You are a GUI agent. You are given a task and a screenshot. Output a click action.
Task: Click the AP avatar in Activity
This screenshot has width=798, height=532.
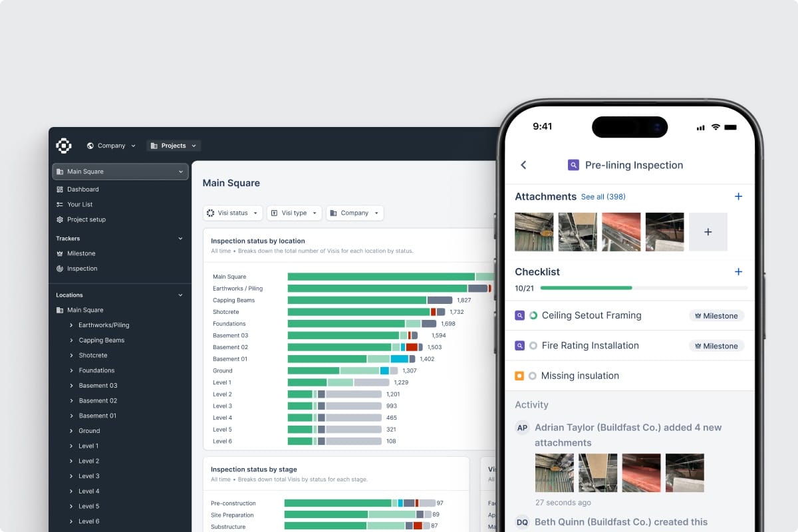(x=523, y=428)
